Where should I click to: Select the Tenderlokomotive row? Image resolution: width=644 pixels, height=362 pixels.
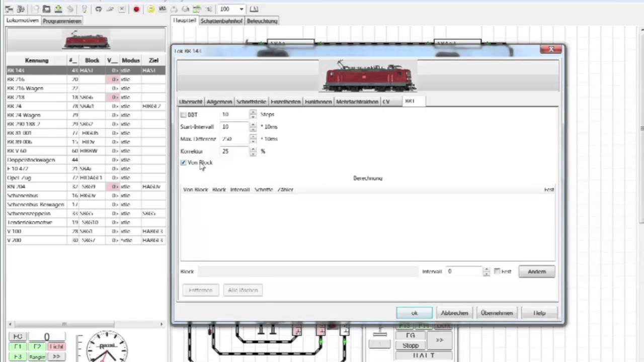[86, 222]
